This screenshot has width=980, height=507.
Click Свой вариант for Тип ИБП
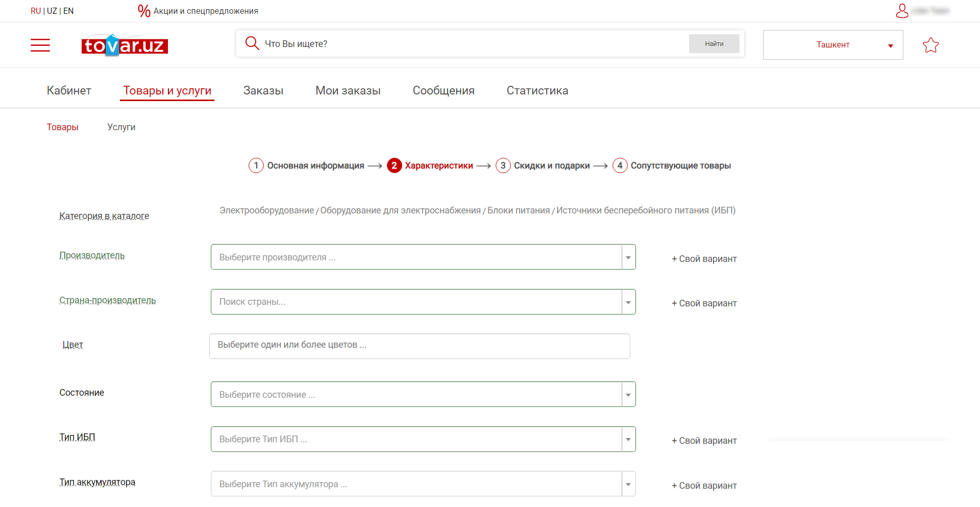click(704, 441)
